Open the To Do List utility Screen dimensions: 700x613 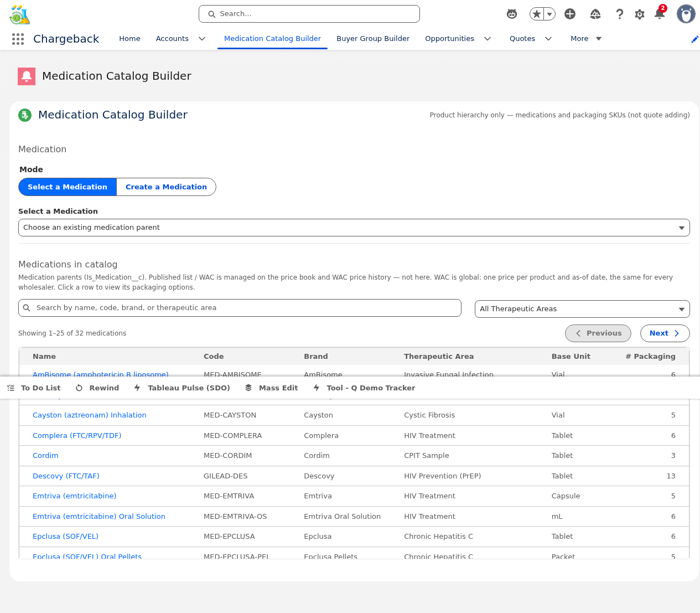pyautogui.click(x=34, y=388)
